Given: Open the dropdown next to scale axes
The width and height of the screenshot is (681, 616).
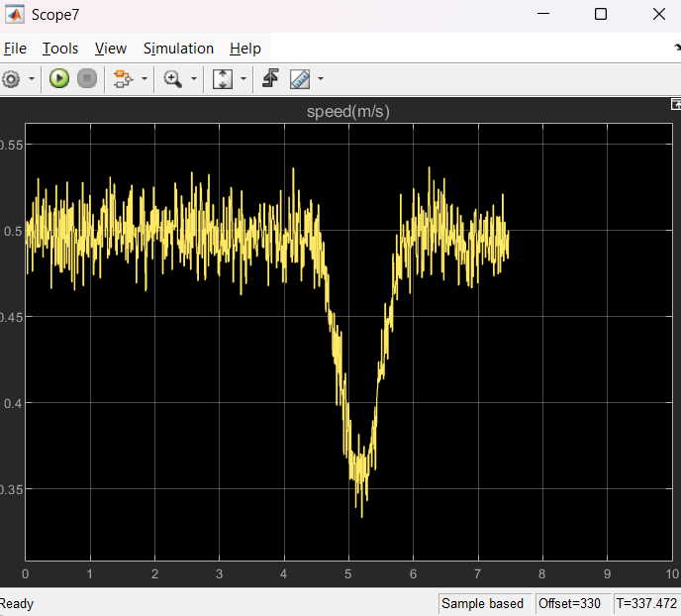Looking at the screenshot, I should pos(243,78).
